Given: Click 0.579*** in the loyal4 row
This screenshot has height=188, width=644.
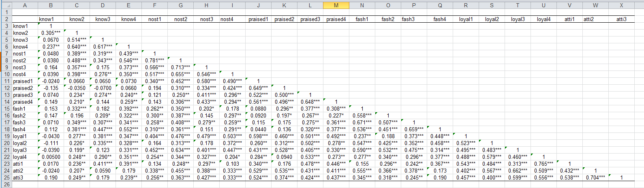Looking at the screenshot, I should [x=492, y=157].
